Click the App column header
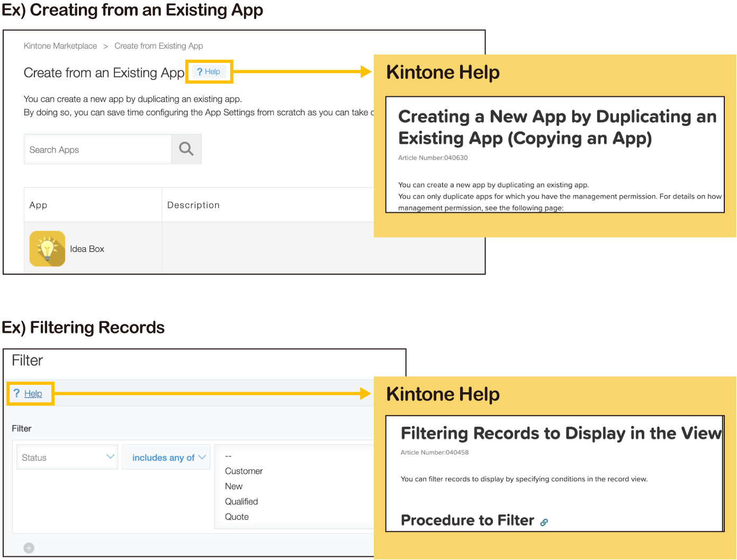 click(38, 205)
